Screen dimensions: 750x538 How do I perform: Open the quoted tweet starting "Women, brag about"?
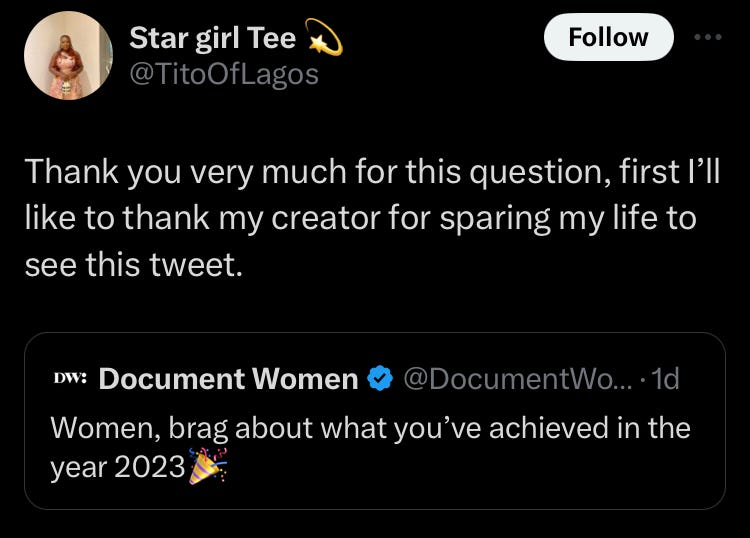point(375,421)
